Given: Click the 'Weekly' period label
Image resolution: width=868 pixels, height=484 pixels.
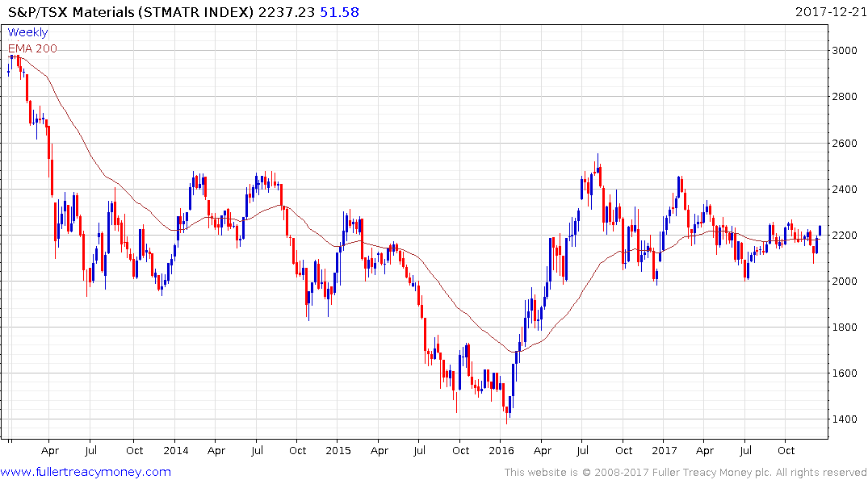Looking at the screenshot, I should (27, 32).
